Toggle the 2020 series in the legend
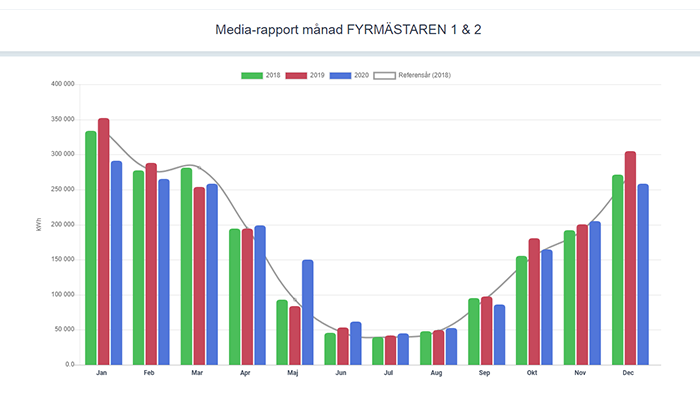The width and height of the screenshot is (700, 400). [x=353, y=75]
